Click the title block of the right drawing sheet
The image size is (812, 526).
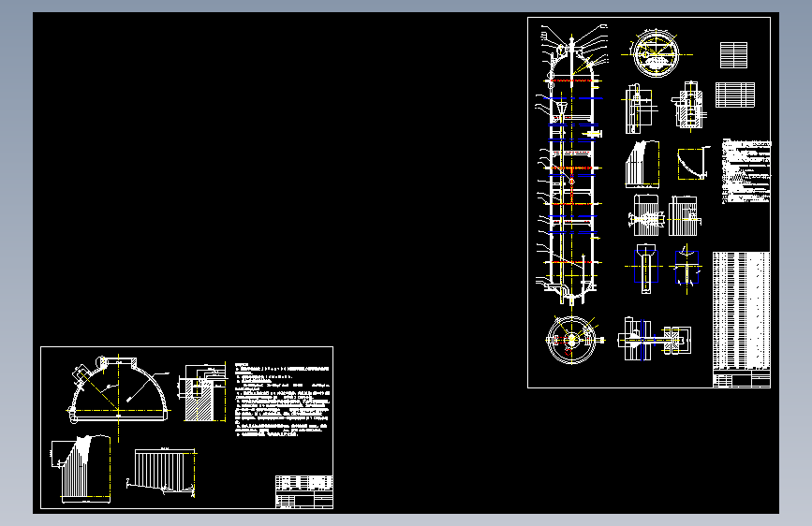point(742,379)
